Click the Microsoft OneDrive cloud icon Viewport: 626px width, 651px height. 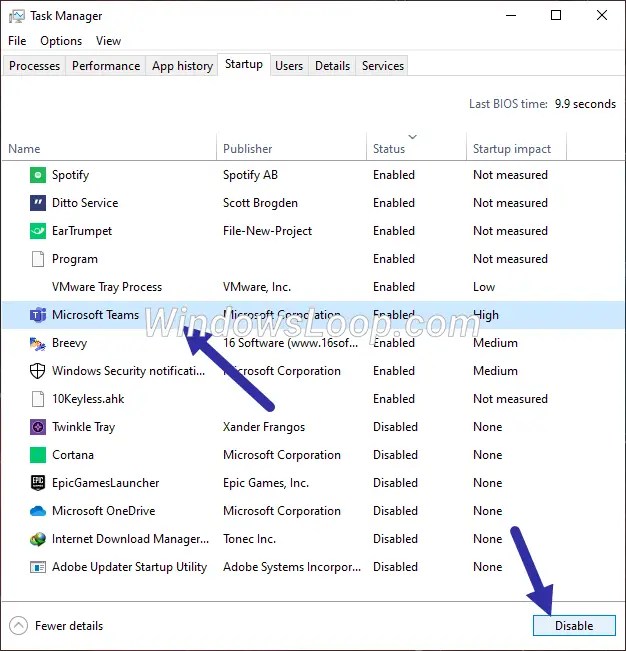pyautogui.click(x=38, y=511)
